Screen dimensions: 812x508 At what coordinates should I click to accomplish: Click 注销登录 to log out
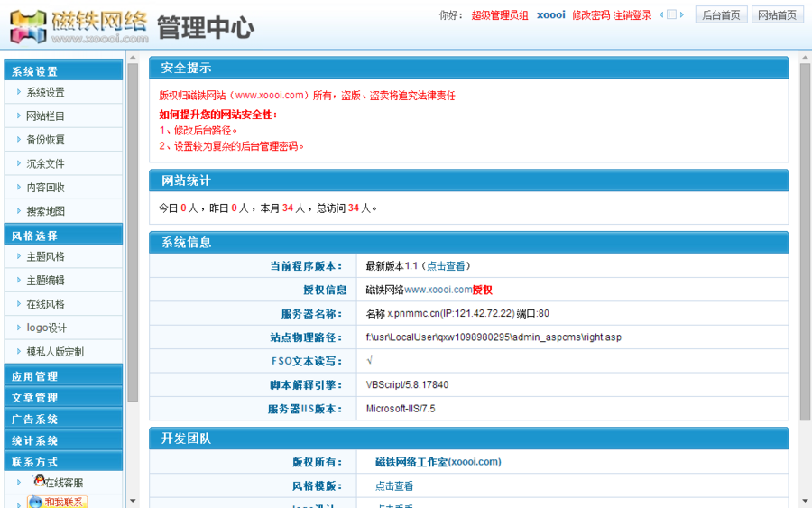point(632,15)
